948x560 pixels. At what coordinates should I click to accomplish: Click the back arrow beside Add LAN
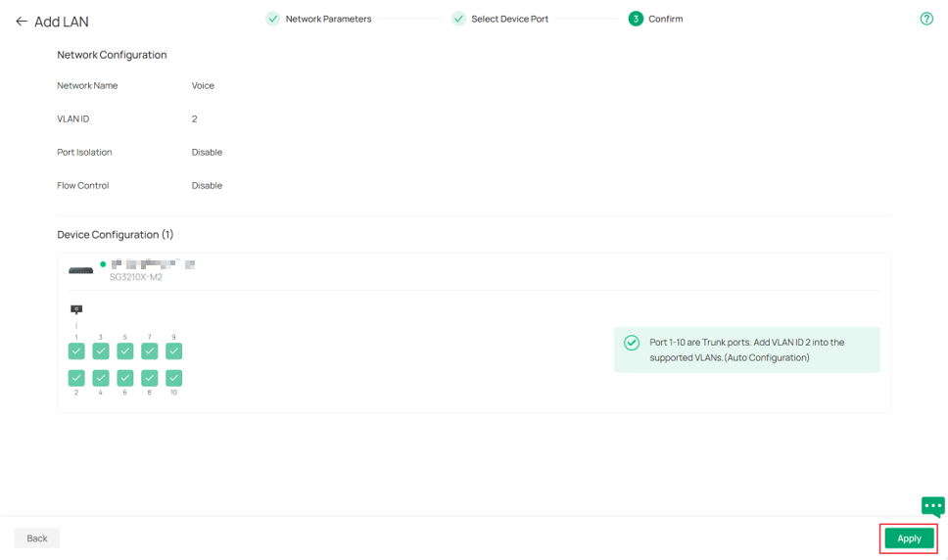[22, 22]
